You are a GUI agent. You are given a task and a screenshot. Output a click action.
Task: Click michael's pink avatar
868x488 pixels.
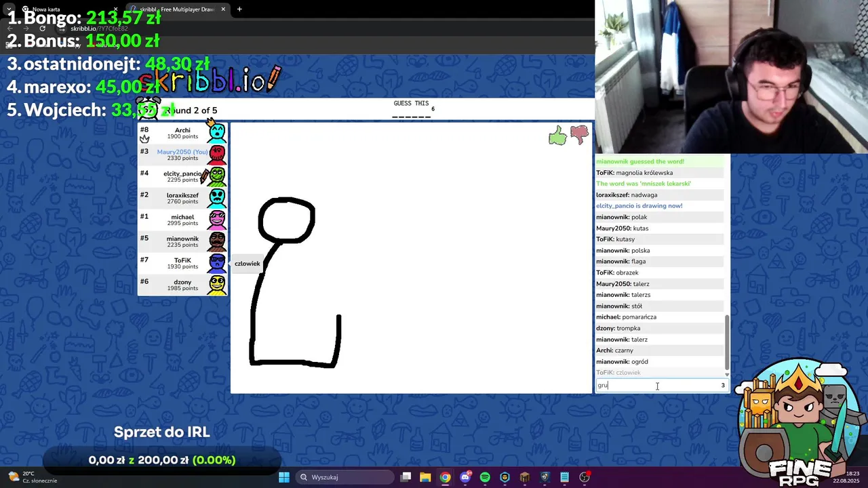click(217, 220)
